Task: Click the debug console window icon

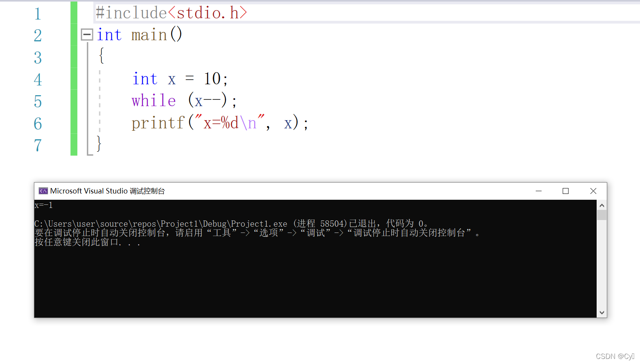Action: tap(43, 191)
